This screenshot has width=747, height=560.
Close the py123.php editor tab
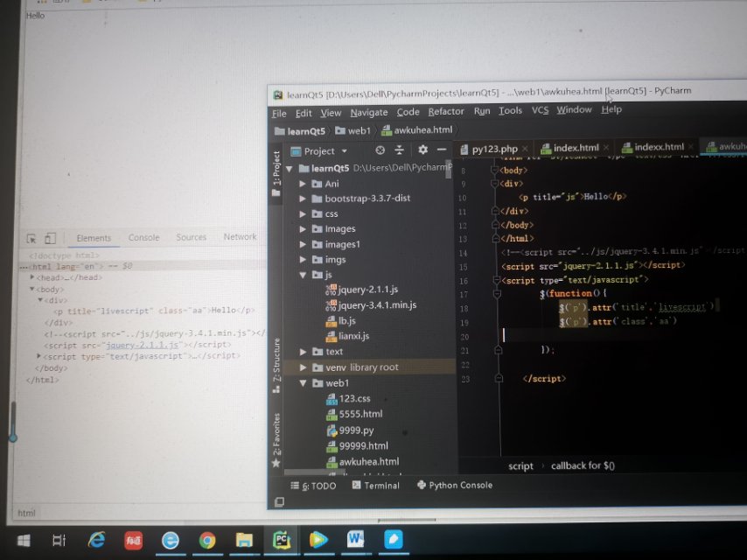pos(525,149)
